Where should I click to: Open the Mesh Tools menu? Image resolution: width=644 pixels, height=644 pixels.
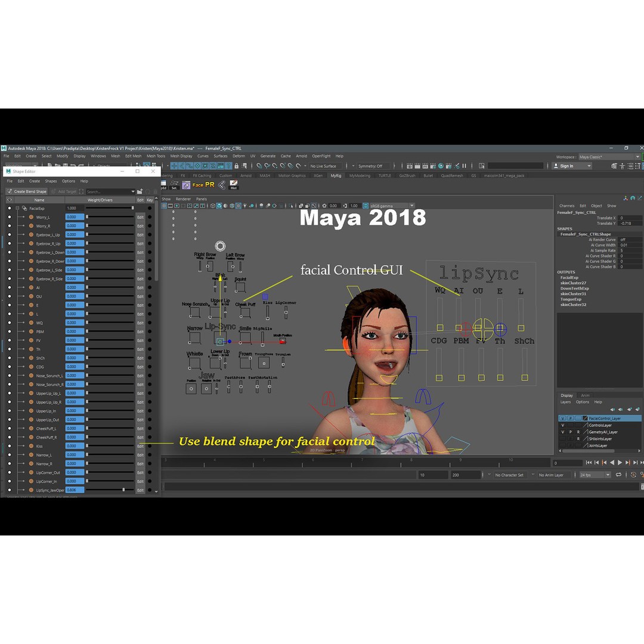(156, 156)
